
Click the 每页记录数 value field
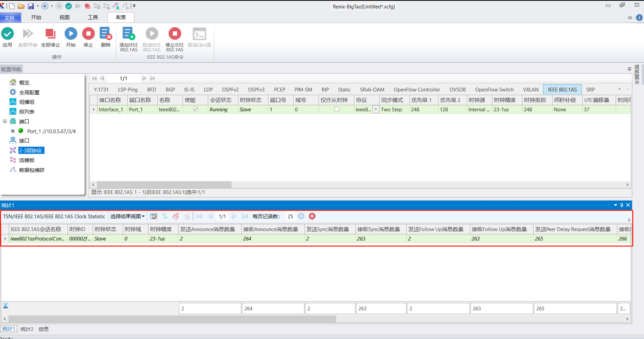290,216
